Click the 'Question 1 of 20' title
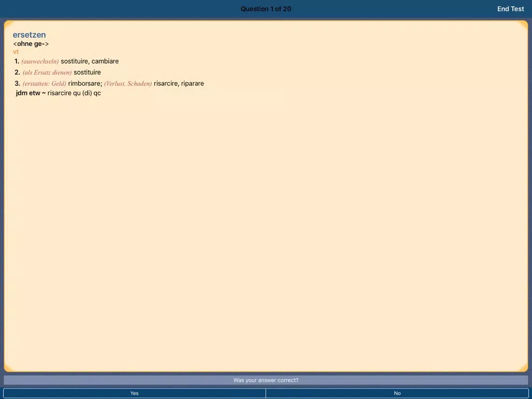Screen dimensions: 532x399 (266, 9)
